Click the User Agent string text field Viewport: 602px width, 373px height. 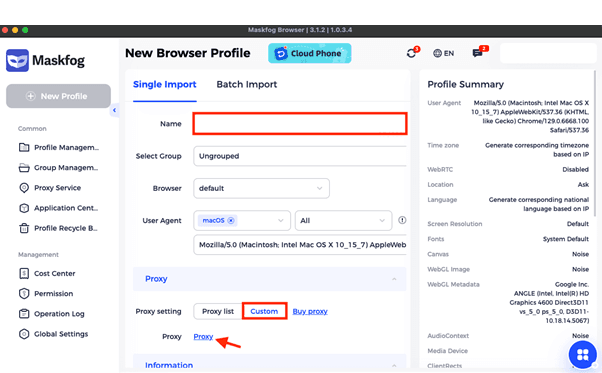[x=300, y=245]
